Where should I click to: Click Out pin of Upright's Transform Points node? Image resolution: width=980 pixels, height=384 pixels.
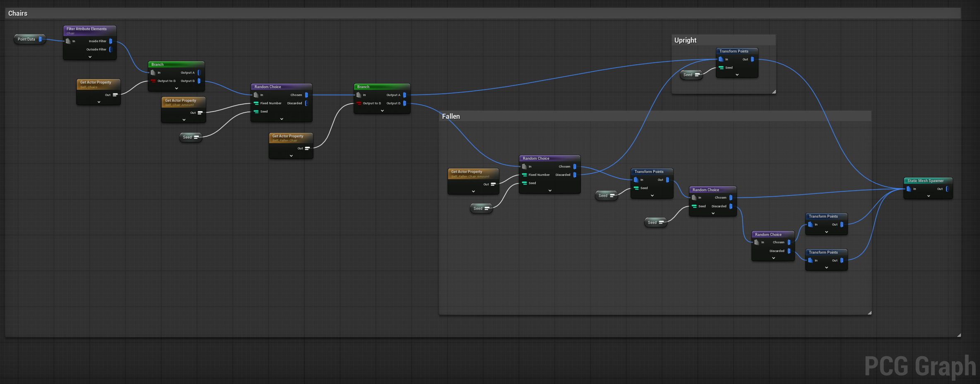pyautogui.click(x=752, y=59)
